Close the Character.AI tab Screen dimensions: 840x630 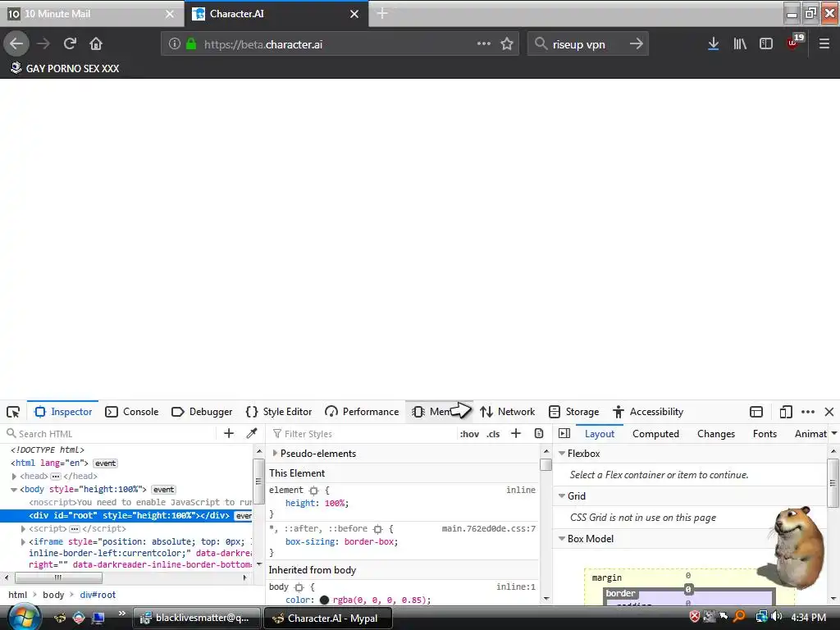(x=354, y=14)
